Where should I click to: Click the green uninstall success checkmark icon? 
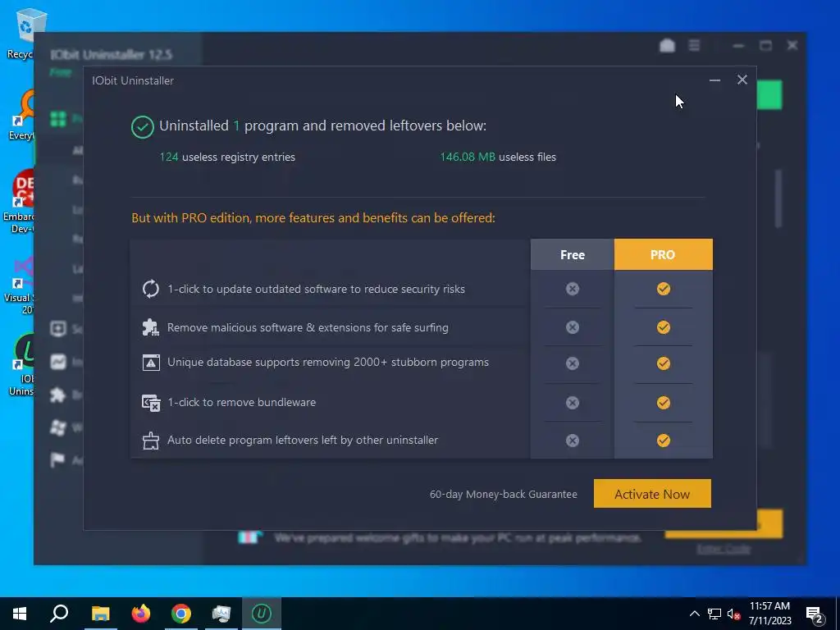coord(143,127)
